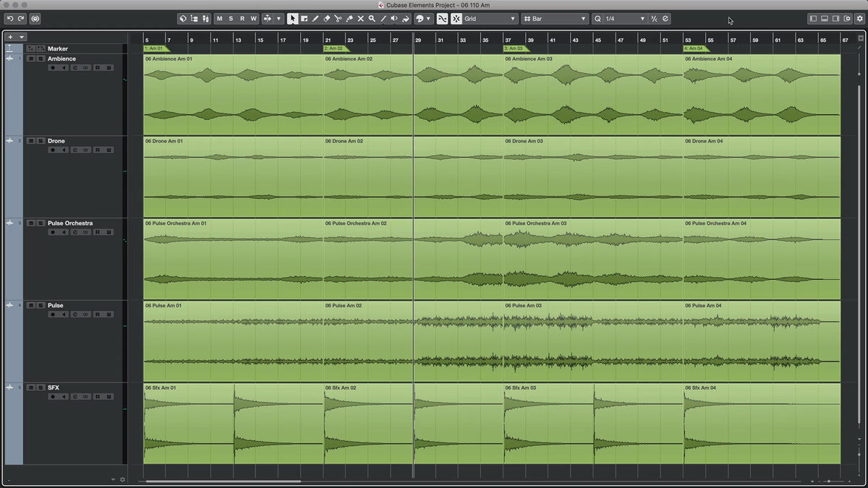The image size is (868, 488).
Task: Select the Zoom magnifier tool
Action: click(x=372, y=19)
